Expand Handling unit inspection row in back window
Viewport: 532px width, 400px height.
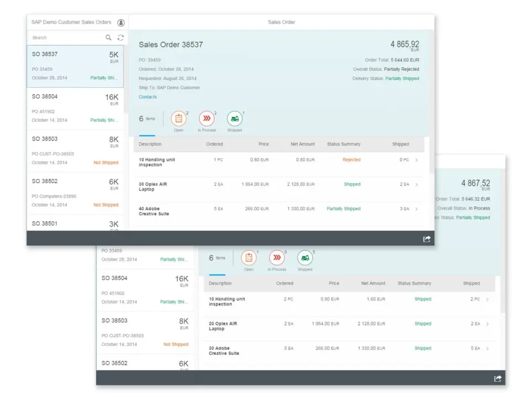tap(487, 299)
